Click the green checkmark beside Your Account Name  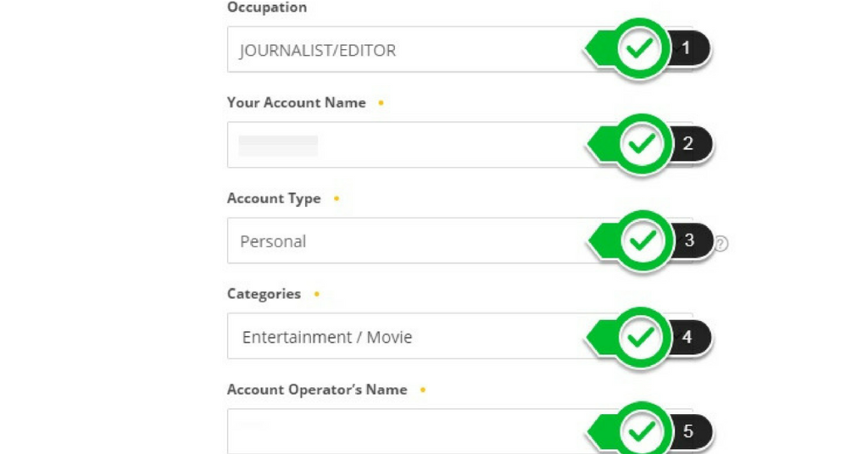click(642, 144)
